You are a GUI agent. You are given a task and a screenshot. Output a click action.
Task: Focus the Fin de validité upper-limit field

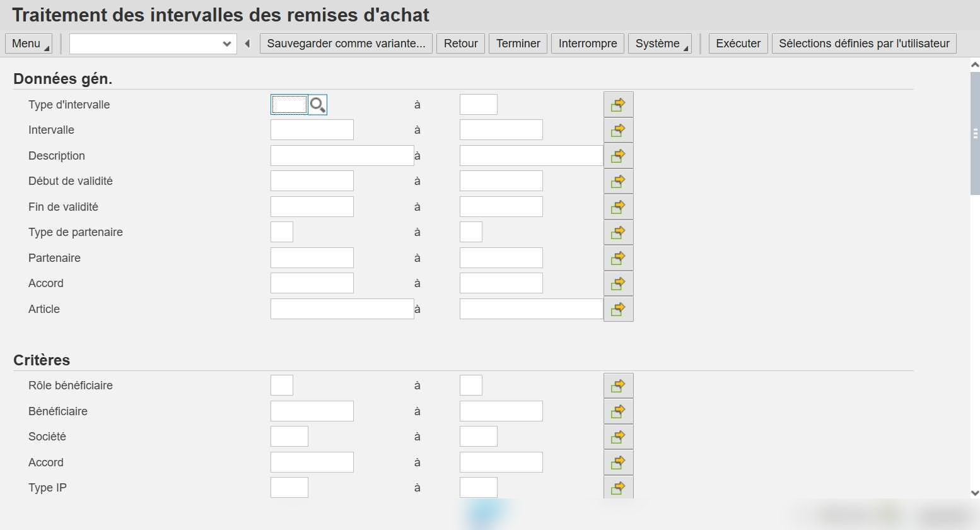coord(501,207)
